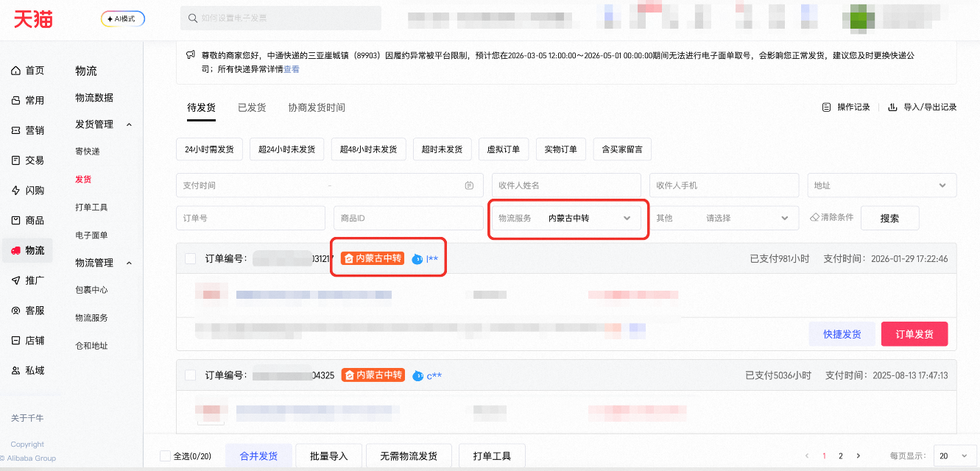980x471 pixels.
Task: Select 发货 submenu item
Action: tap(83, 180)
